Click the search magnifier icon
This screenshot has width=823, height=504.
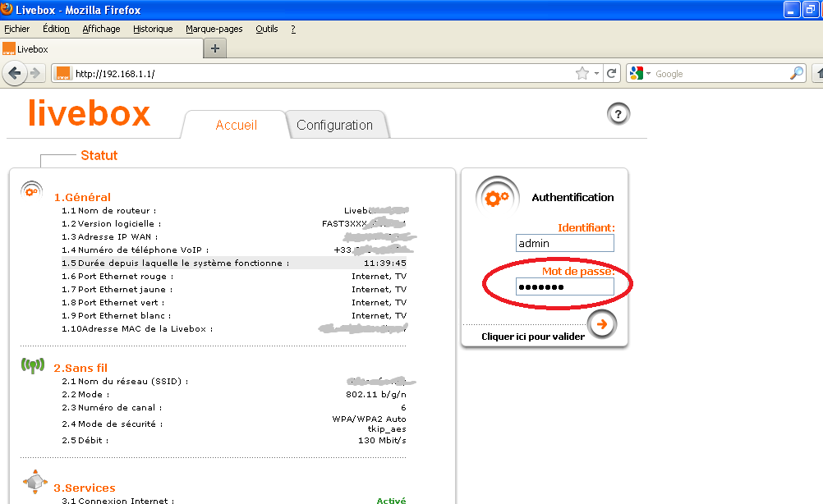[x=797, y=73]
